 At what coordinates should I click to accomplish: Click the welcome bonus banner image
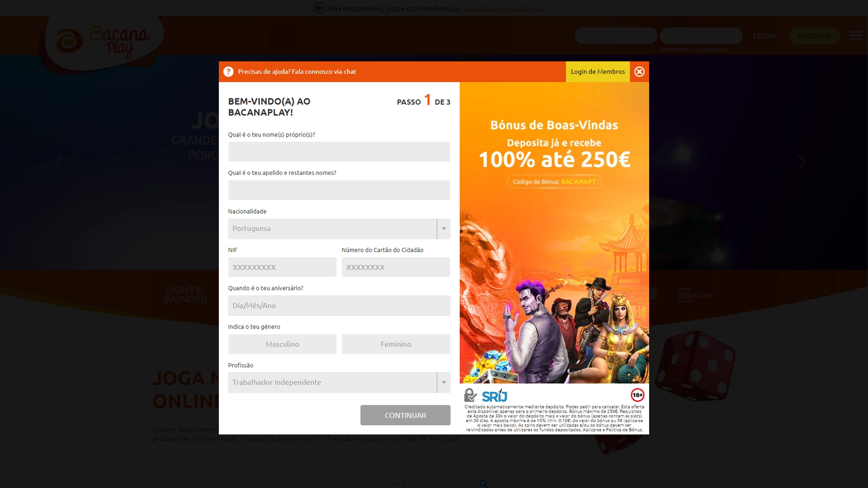pos(554,233)
